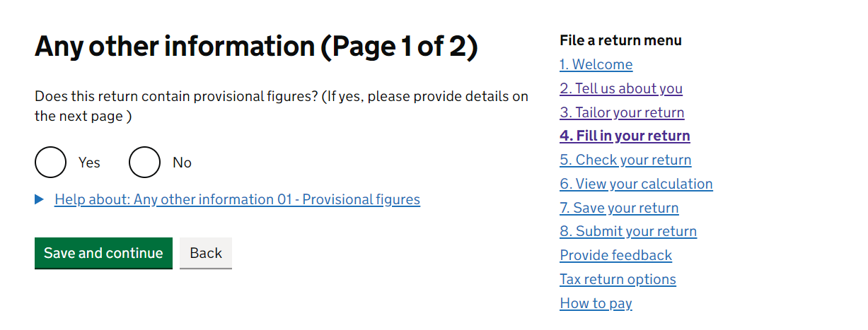The image size is (868, 330).
Task: Select the Yes radio button
Action: point(50,163)
